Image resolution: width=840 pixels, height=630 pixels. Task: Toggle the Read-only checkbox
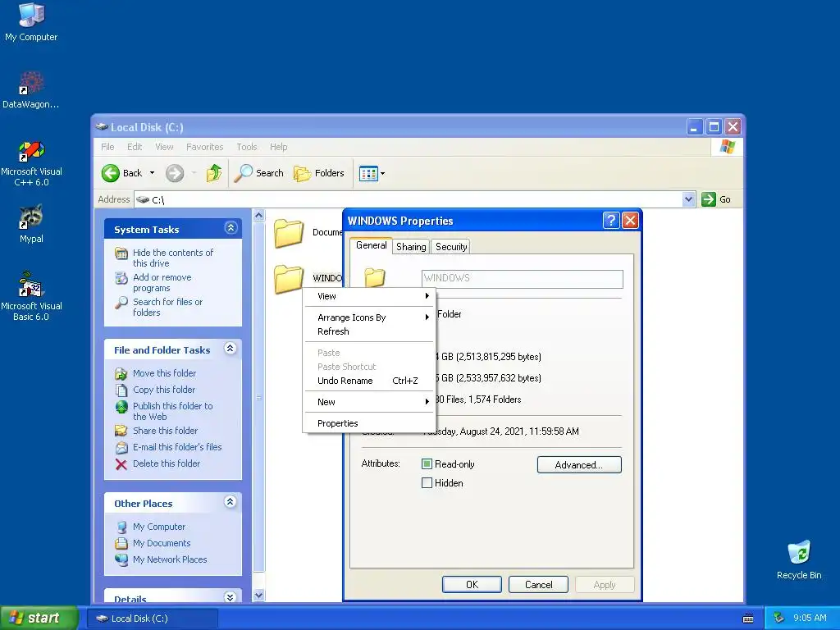point(427,464)
